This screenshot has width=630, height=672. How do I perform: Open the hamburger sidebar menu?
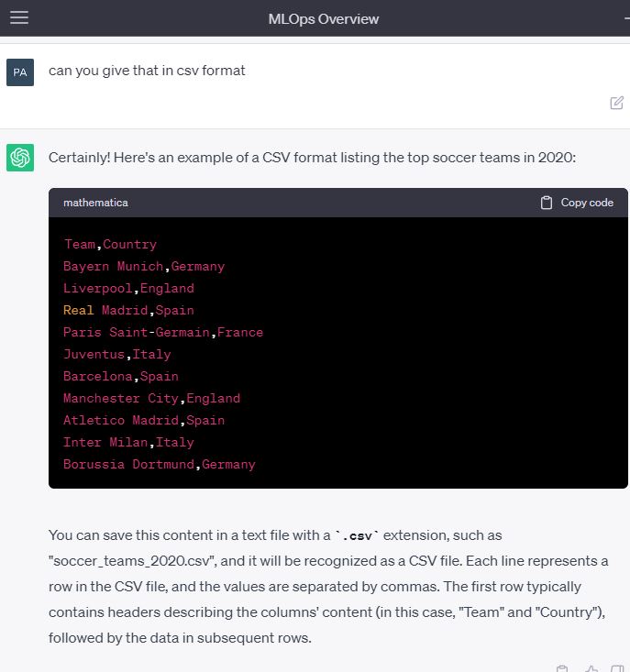click(x=19, y=17)
